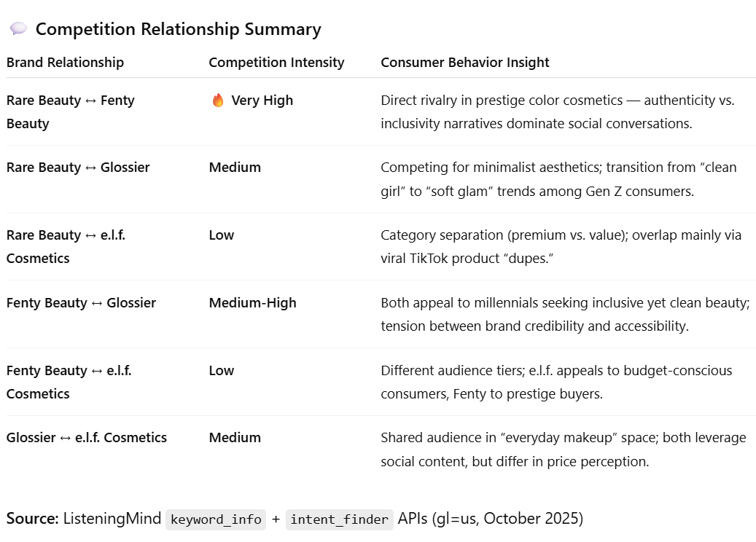Click the intent_finder code label

(x=339, y=519)
